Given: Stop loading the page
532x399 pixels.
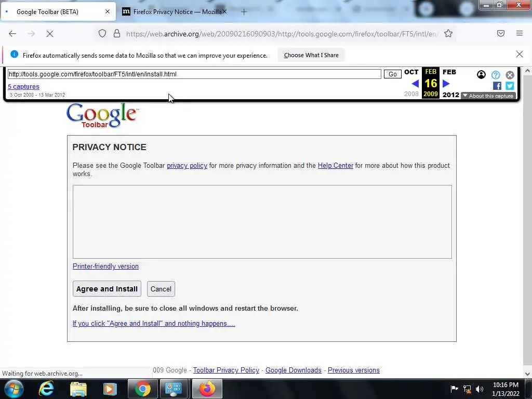Looking at the screenshot, I should point(49,34).
